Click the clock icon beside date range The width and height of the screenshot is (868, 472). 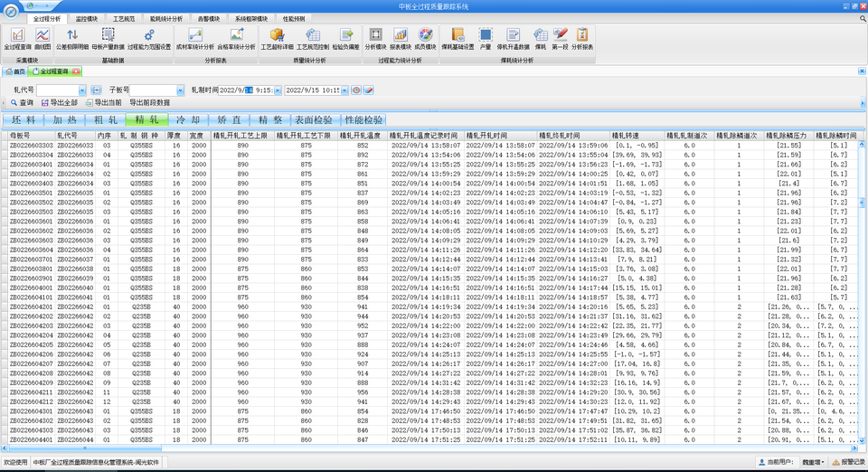click(356, 90)
